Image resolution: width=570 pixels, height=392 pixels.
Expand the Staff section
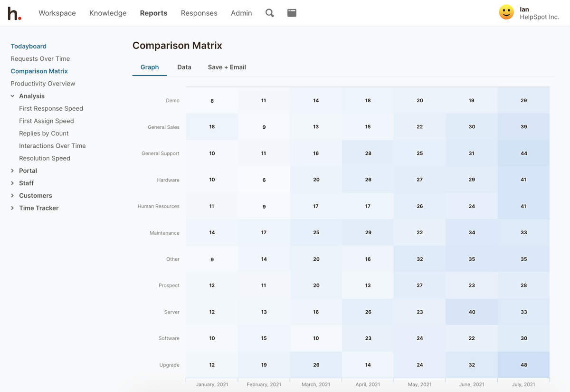(x=13, y=183)
